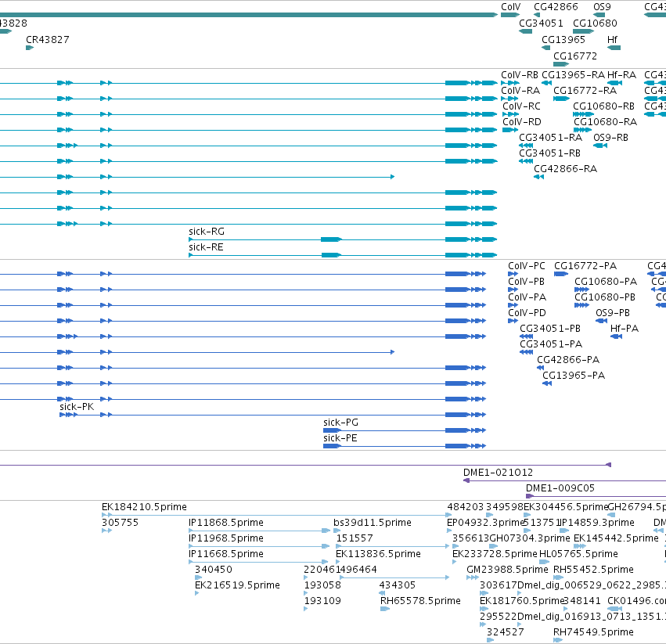Click the ColV-PA protein label
666x644 pixels.
[x=527, y=297]
